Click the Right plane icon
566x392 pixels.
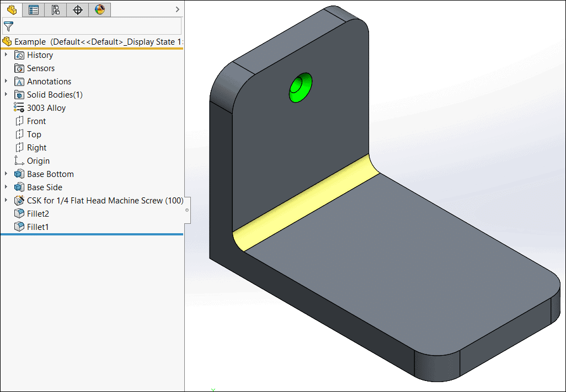pyautogui.click(x=19, y=148)
